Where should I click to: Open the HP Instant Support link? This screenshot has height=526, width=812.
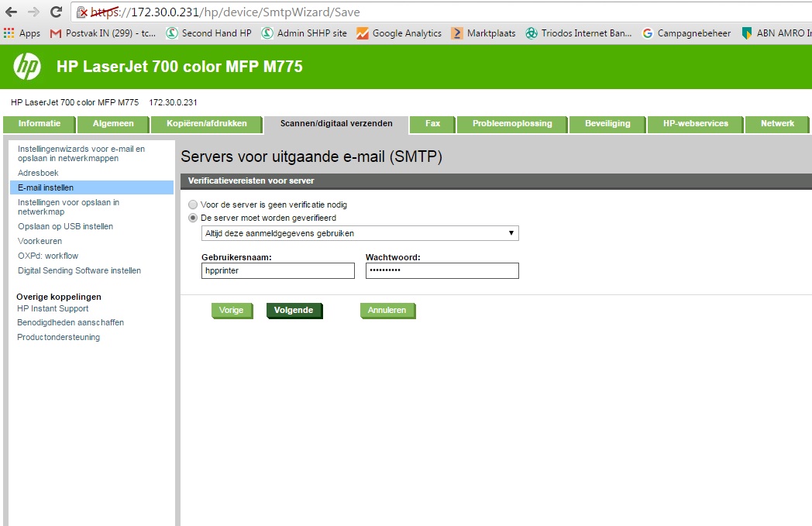(x=53, y=308)
